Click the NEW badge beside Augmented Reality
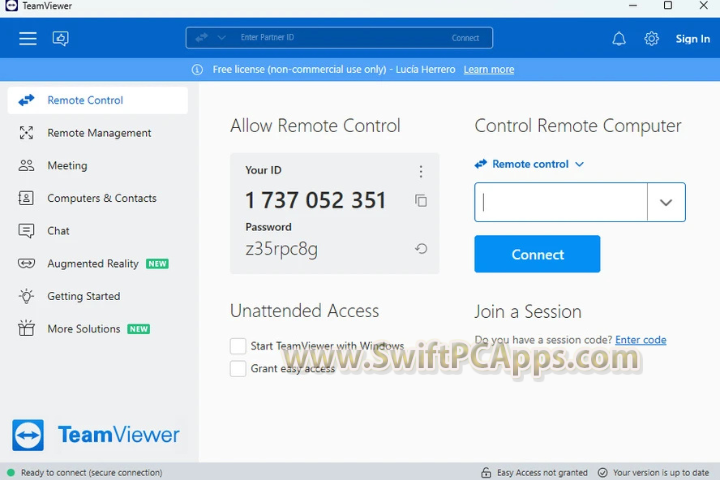Viewport: 720px width, 480px height. (158, 264)
